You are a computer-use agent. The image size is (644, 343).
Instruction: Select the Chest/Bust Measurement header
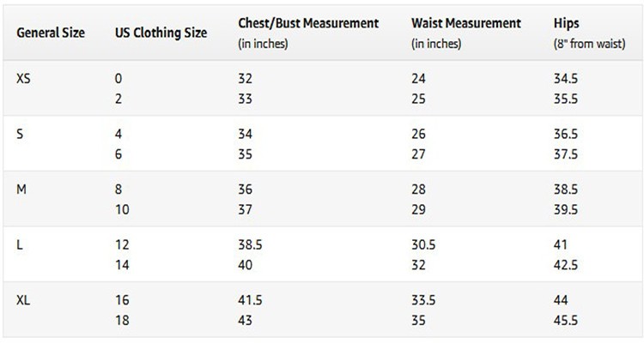(308, 23)
